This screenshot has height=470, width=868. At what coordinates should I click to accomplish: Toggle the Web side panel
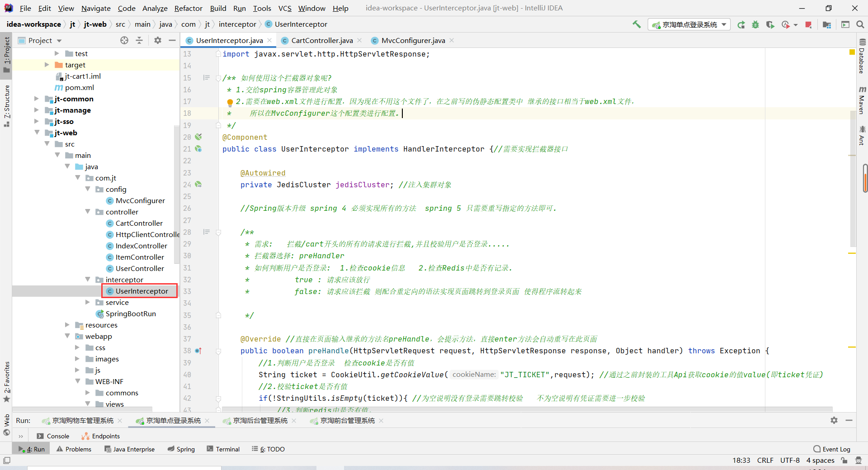[6, 425]
